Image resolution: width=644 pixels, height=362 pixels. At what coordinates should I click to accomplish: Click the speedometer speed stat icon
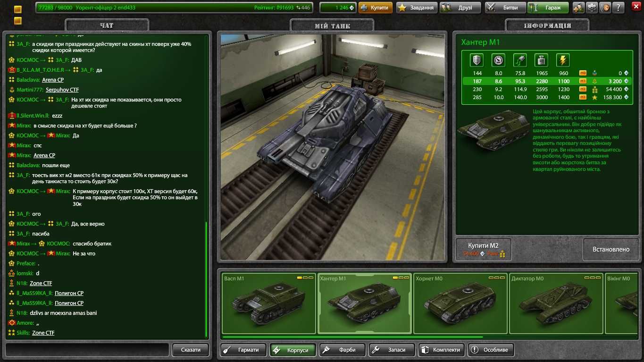499,60
